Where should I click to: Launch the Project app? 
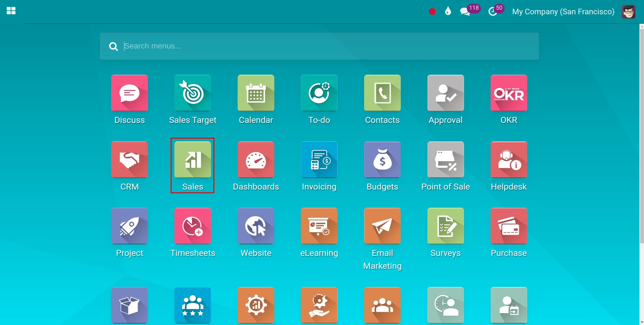click(x=129, y=226)
